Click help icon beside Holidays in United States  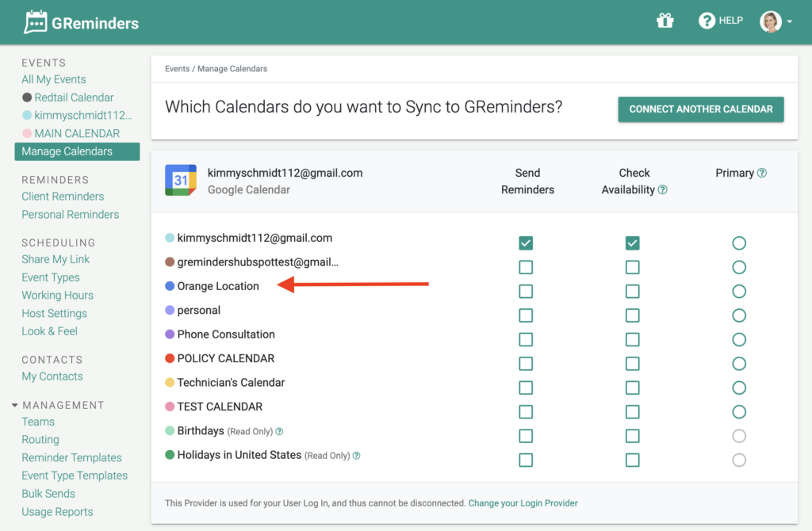click(356, 456)
